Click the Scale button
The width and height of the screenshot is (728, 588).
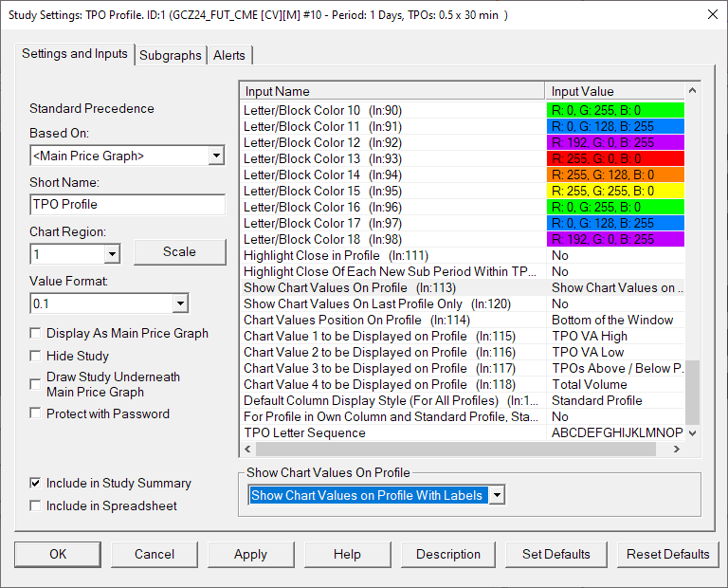[x=180, y=251]
